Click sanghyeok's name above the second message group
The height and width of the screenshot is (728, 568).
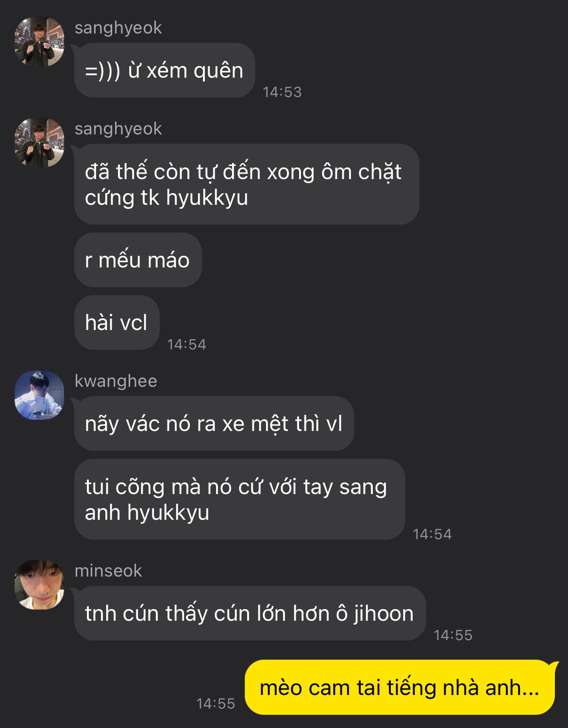point(118,129)
